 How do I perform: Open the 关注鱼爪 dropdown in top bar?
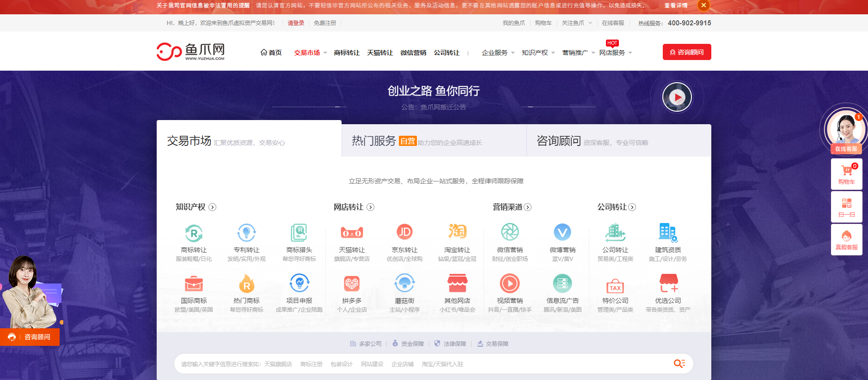[576, 23]
